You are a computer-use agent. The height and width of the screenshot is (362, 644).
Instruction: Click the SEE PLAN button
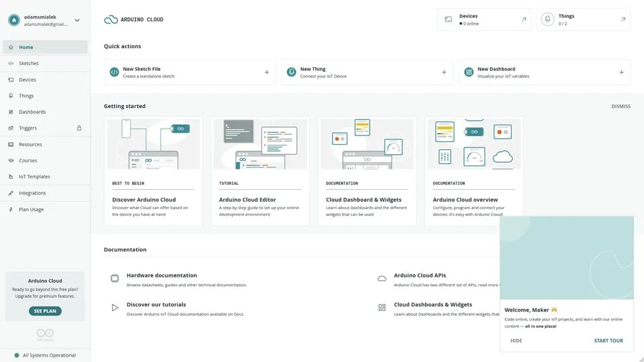[x=45, y=311]
